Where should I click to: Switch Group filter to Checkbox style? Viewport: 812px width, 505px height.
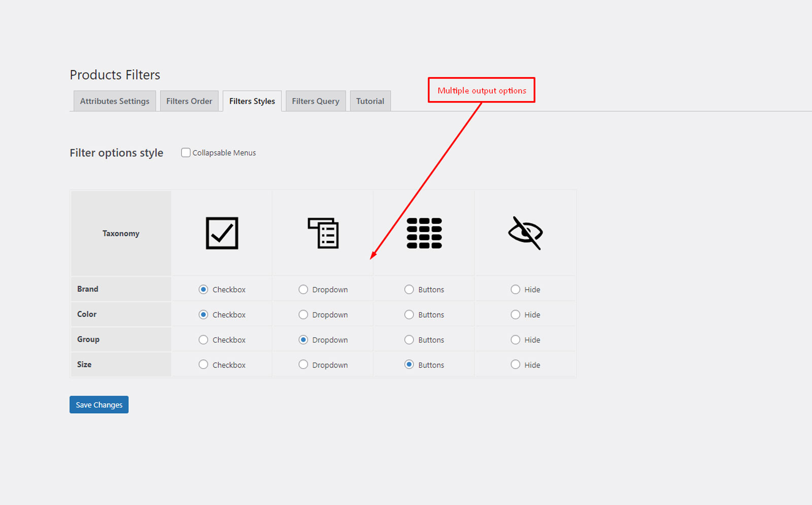[204, 340]
